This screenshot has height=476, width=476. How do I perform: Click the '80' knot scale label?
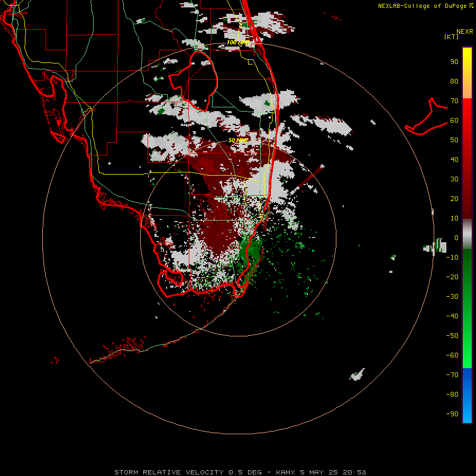454,81
